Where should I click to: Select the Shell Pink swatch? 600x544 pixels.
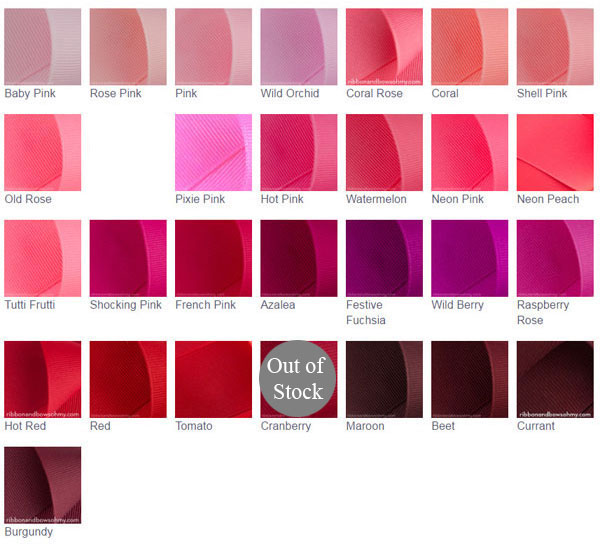[555, 46]
